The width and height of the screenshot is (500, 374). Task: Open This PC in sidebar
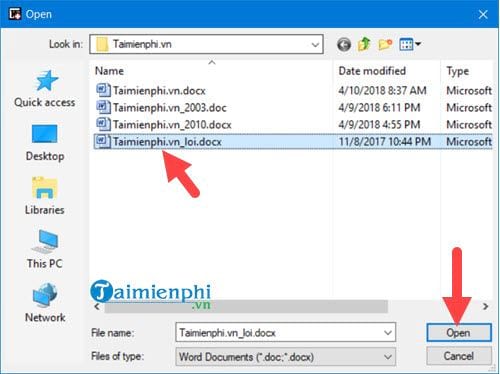coord(45,250)
